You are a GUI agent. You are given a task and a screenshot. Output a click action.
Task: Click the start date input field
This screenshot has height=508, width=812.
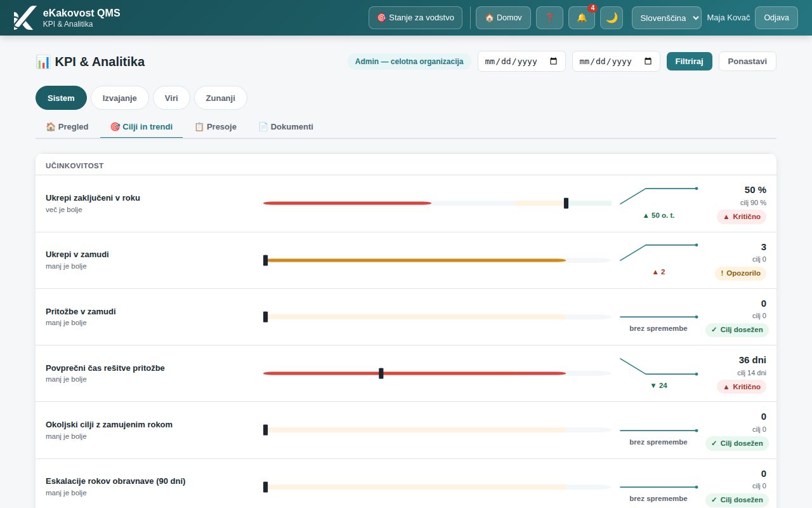(x=521, y=62)
